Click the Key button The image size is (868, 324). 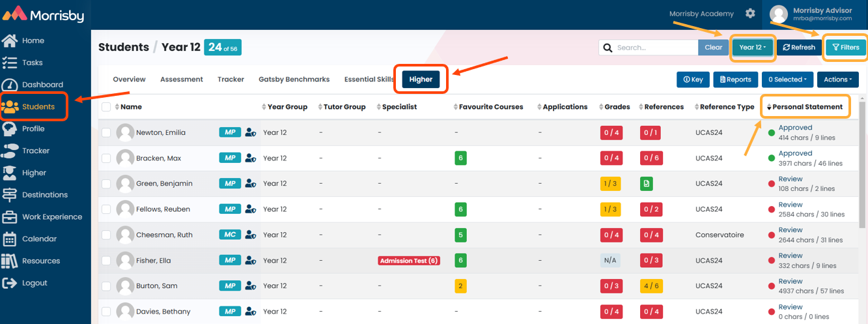coord(693,80)
